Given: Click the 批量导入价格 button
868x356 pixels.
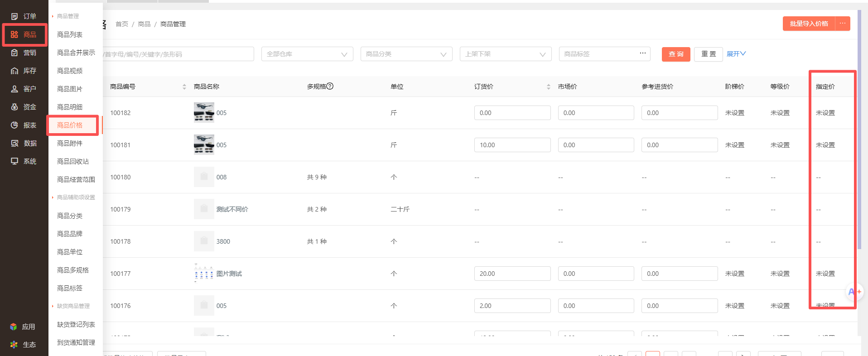Looking at the screenshot, I should (809, 24).
